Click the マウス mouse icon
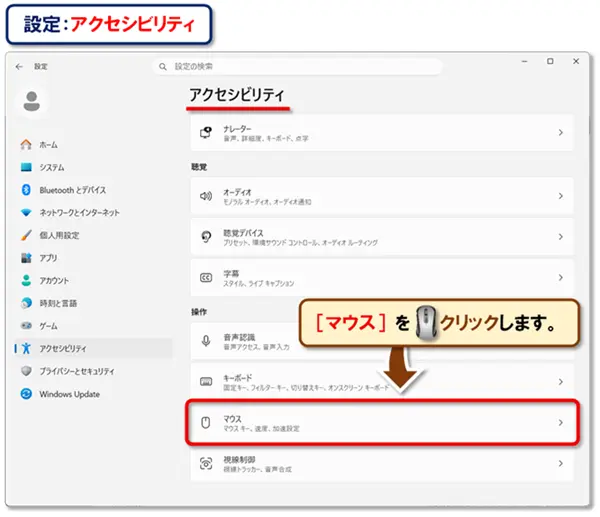This screenshot has width=600, height=517. pos(206,422)
